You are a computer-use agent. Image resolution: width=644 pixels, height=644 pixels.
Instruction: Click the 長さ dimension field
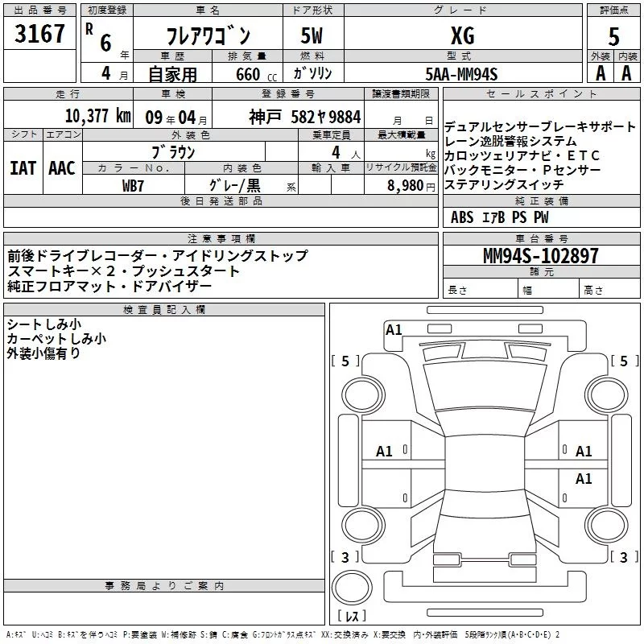point(481,290)
